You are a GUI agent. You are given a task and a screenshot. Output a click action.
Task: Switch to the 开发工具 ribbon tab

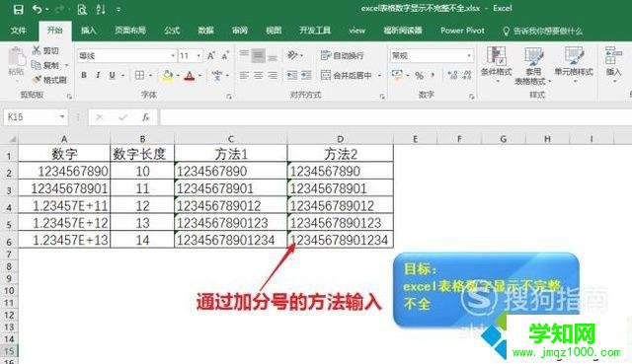click(315, 31)
